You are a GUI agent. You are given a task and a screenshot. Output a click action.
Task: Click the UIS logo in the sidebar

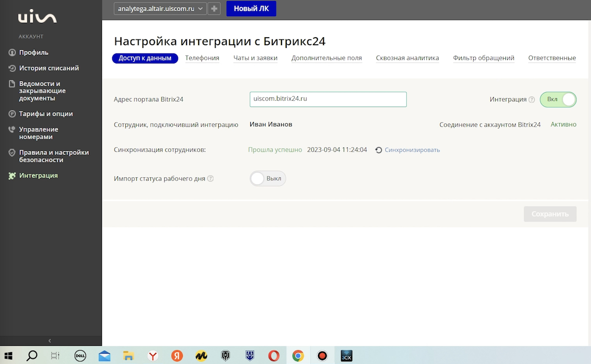pyautogui.click(x=37, y=18)
